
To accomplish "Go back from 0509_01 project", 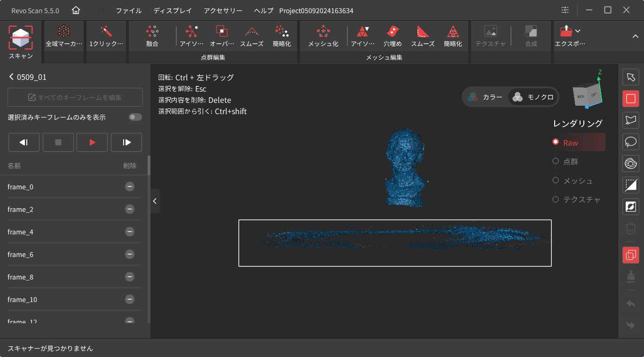I will pyautogui.click(x=11, y=77).
